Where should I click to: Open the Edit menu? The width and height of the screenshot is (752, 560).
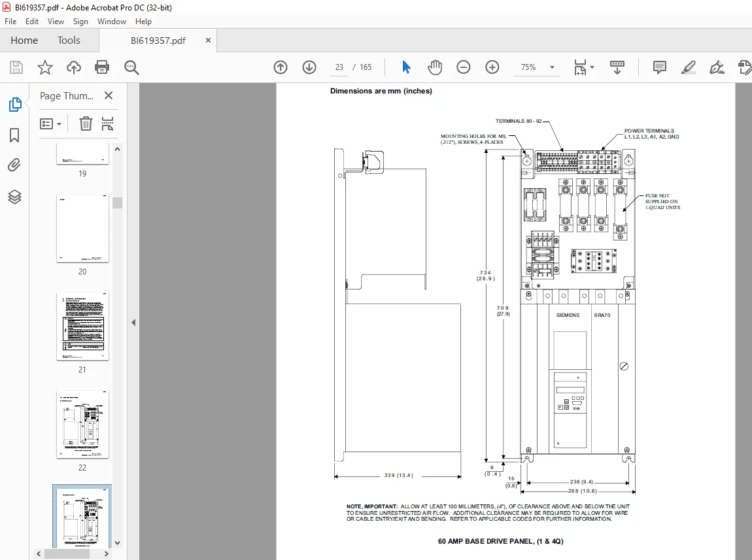(x=31, y=22)
